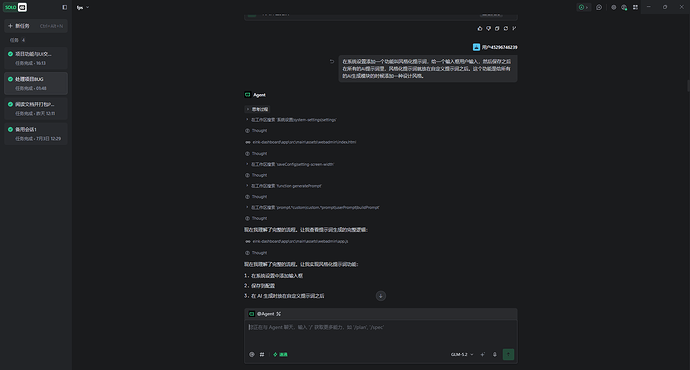Click the thumbs-up icon on the response
The height and width of the screenshot is (370, 690).
tap(480, 29)
